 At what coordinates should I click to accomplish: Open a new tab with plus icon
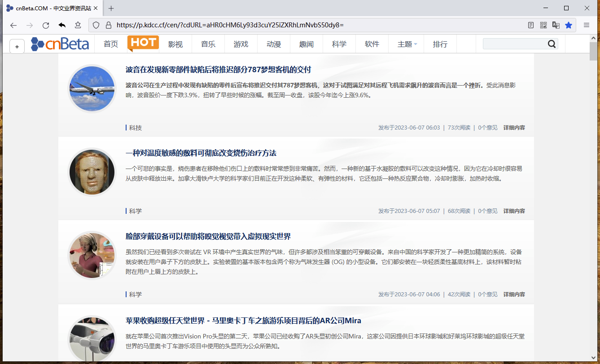111,8
